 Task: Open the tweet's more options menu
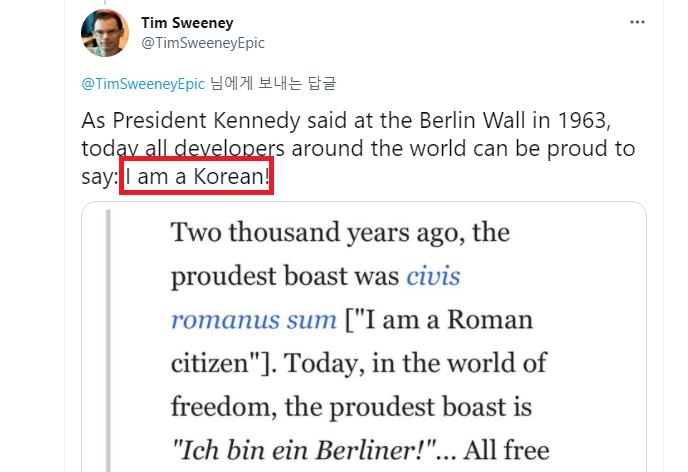(637, 22)
